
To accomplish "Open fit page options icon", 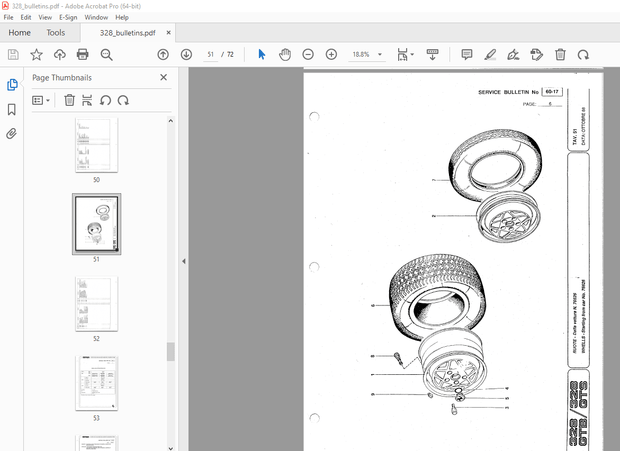I will pos(402,55).
